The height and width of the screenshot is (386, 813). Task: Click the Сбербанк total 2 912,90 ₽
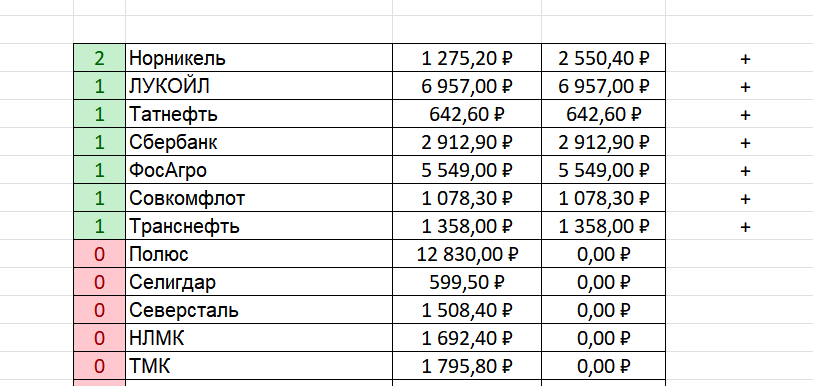pos(604,142)
